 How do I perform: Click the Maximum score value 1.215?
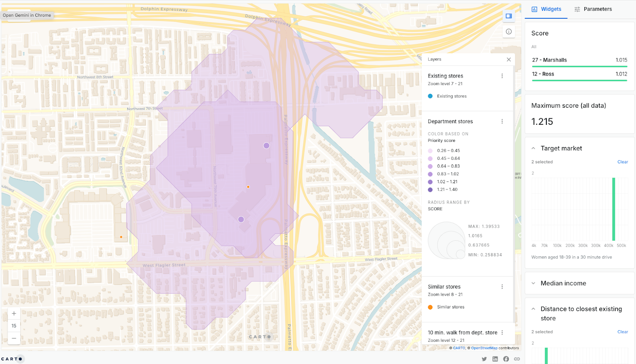(x=542, y=122)
